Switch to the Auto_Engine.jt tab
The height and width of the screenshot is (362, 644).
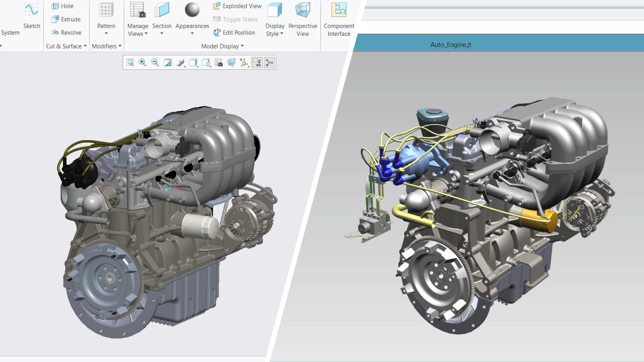450,45
